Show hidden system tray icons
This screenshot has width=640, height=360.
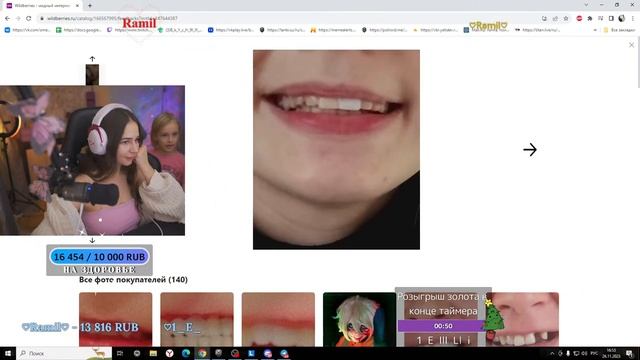552,353
